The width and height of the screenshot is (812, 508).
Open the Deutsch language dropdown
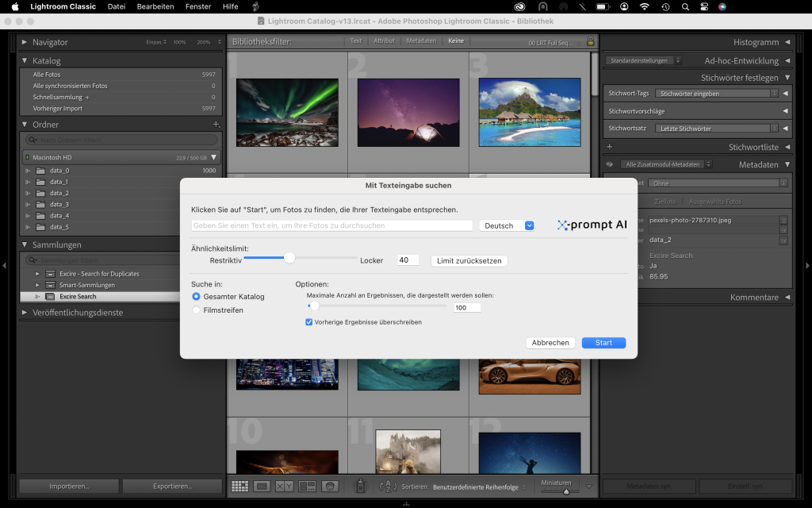click(x=507, y=225)
